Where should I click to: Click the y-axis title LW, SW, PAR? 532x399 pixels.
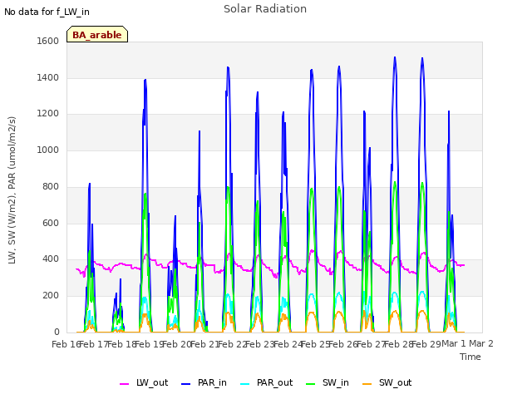pos(12,190)
